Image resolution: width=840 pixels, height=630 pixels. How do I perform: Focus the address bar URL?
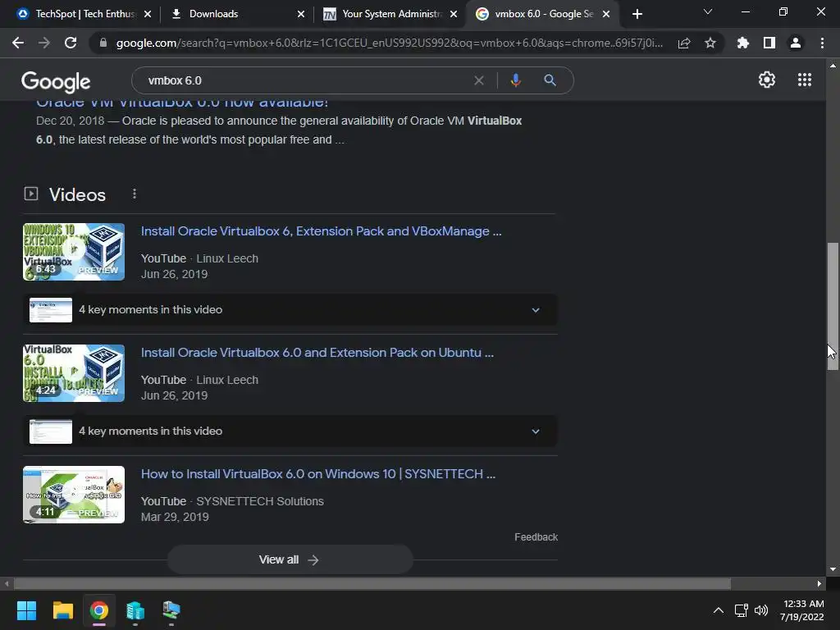click(x=389, y=43)
